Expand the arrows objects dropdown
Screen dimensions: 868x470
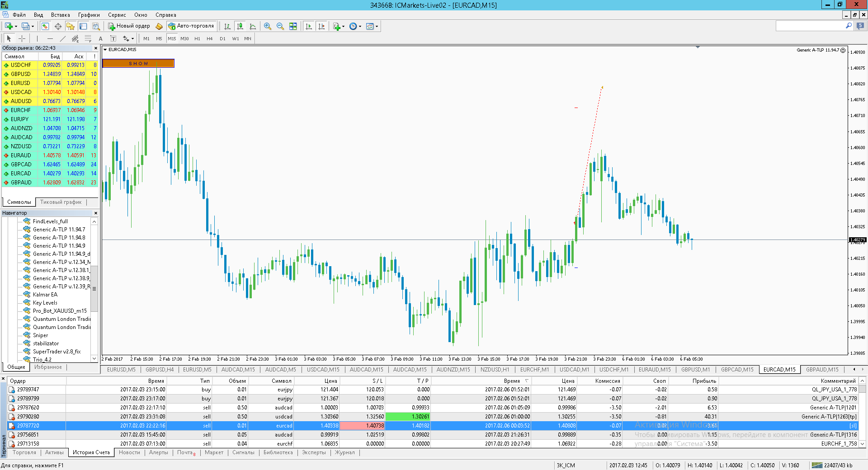(x=132, y=39)
